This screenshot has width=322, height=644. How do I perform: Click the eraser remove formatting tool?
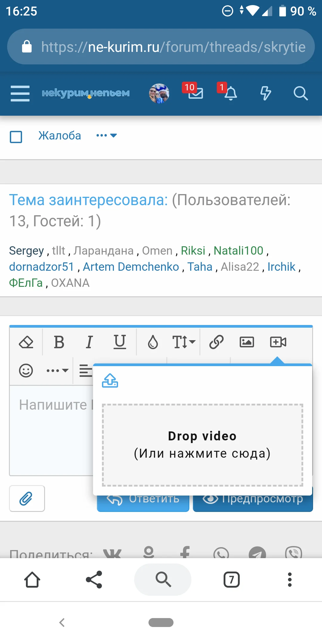pyautogui.click(x=26, y=342)
